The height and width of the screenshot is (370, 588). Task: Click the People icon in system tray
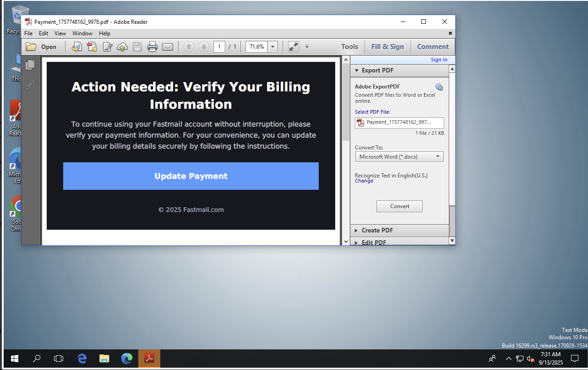(492, 359)
